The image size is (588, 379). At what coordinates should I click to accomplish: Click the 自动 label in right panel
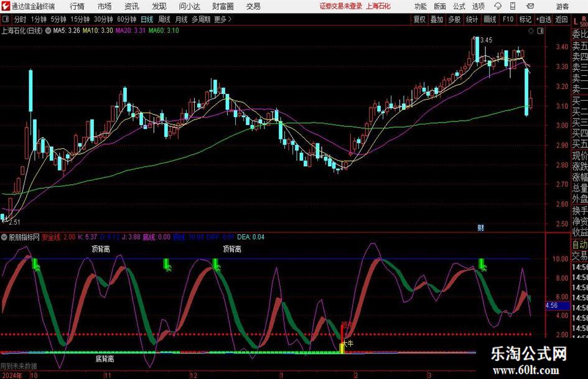(x=580, y=245)
